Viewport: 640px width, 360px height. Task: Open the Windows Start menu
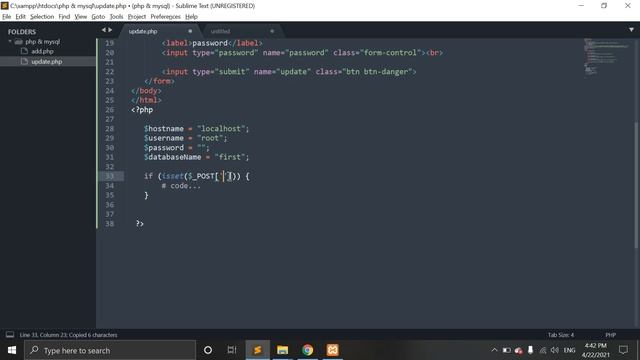pyautogui.click(x=12, y=350)
